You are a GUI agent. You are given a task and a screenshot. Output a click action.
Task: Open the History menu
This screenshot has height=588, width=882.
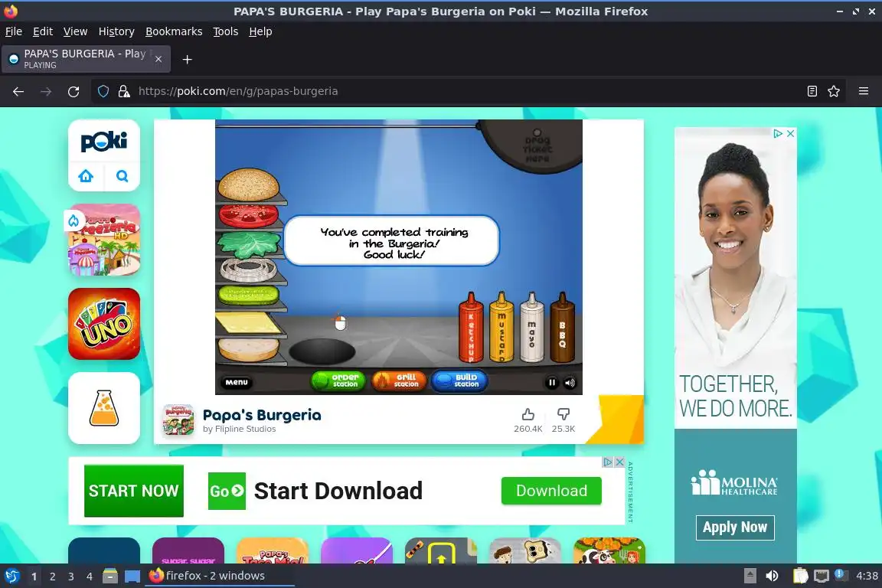tap(116, 31)
